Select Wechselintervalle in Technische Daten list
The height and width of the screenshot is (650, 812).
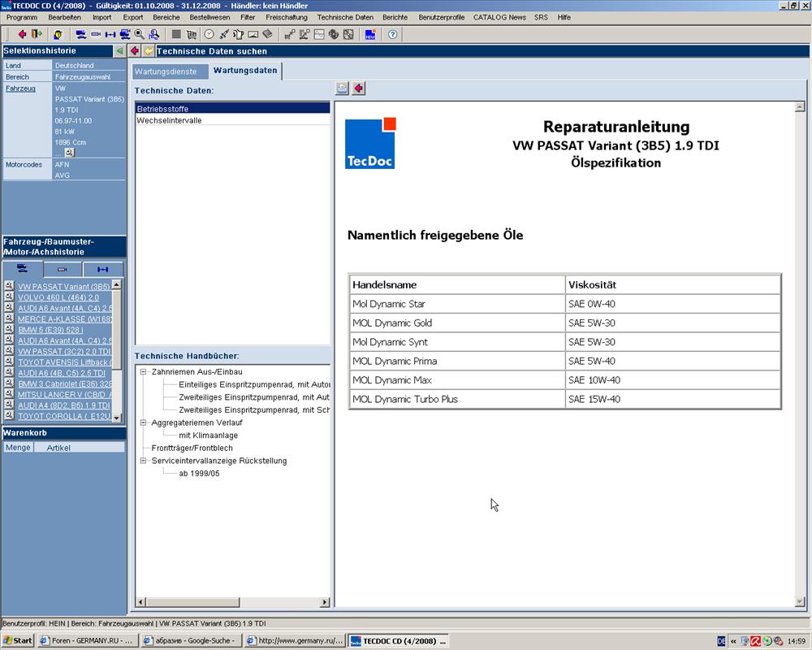pos(169,120)
